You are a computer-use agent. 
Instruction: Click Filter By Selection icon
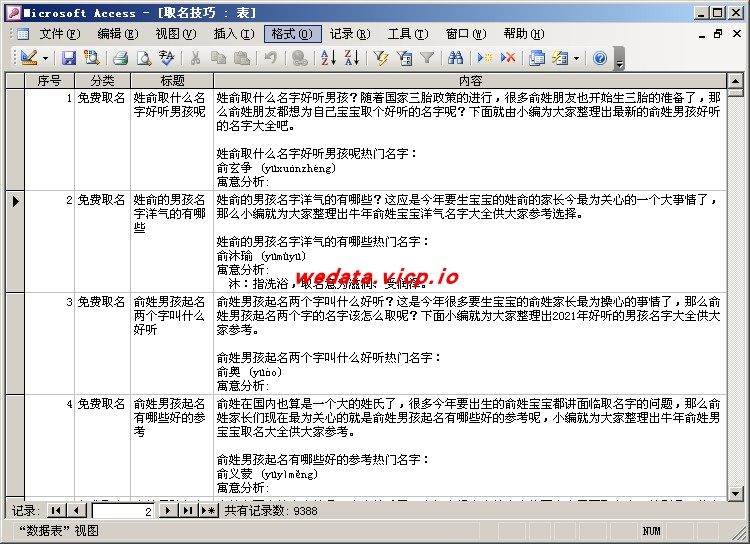(381, 58)
